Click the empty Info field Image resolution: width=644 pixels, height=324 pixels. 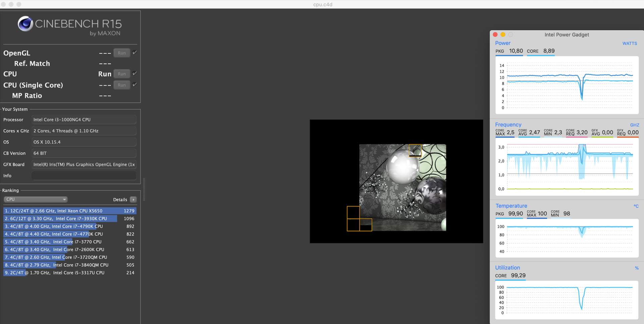pos(84,176)
